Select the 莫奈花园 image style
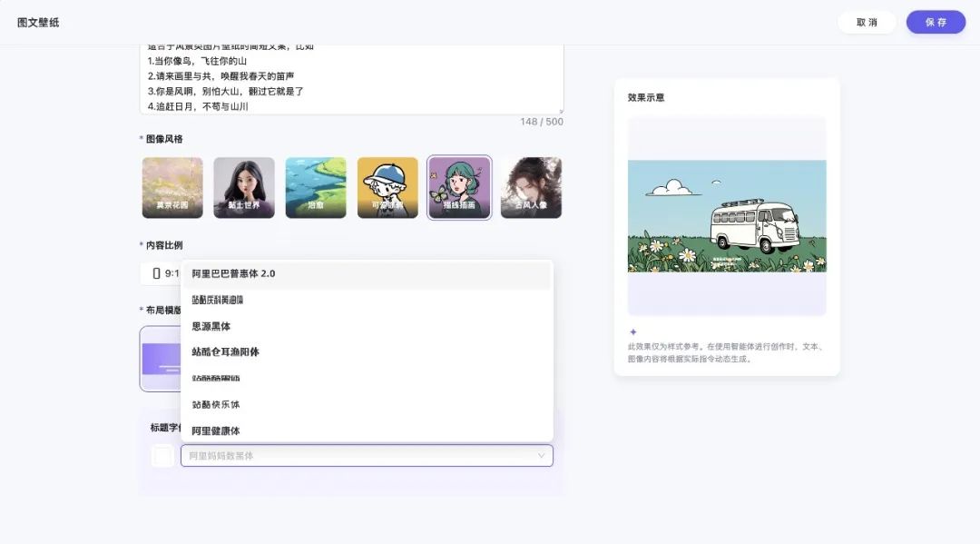The height and width of the screenshot is (544, 980). 171,187
